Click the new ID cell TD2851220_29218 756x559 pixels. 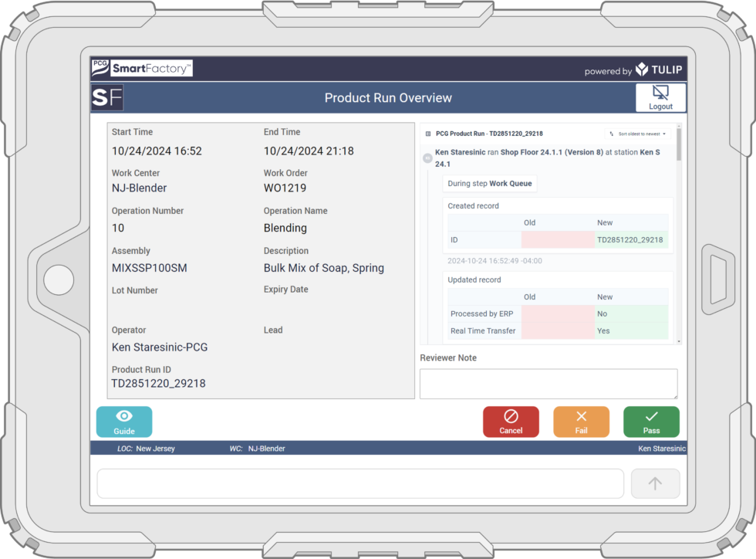(631, 240)
